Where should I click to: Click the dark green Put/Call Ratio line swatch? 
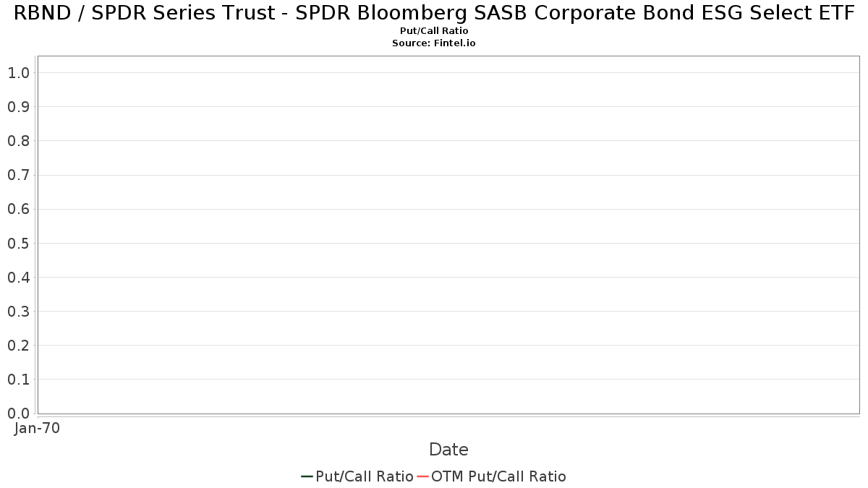tap(307, 476)
